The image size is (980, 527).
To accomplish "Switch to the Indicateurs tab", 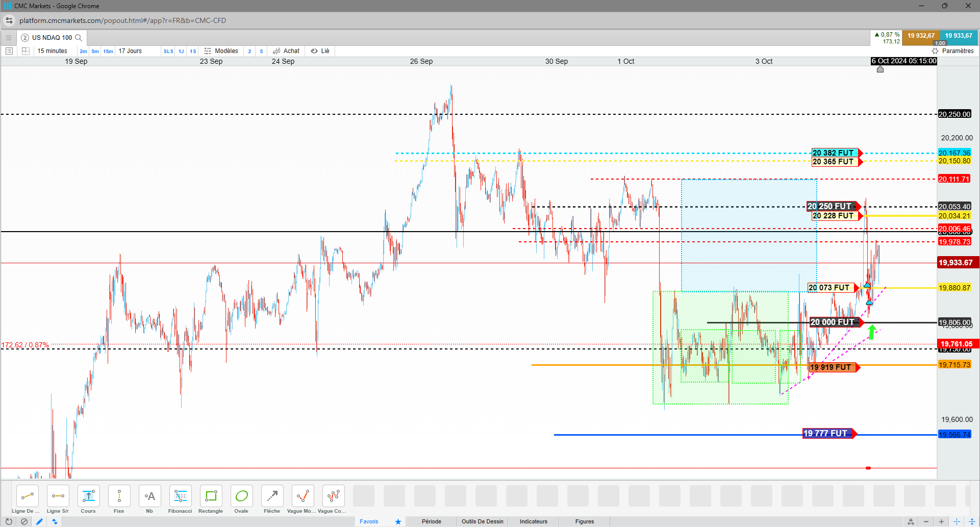I will click(533, 521).
